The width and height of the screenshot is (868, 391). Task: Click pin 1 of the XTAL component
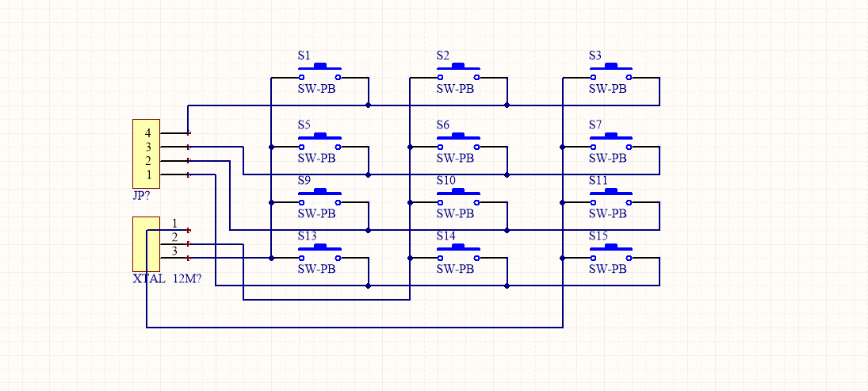point(174,230)
